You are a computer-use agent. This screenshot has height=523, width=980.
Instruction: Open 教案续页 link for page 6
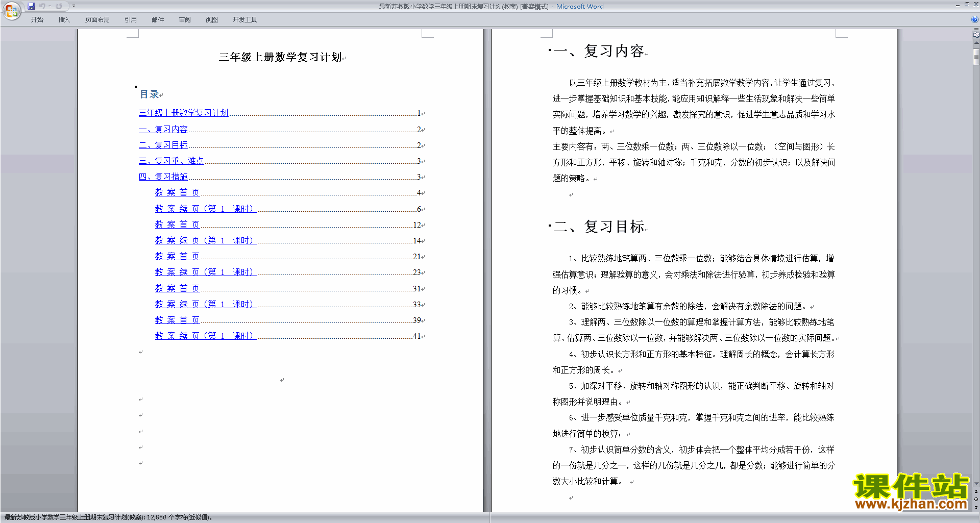(x=205, y=209)
